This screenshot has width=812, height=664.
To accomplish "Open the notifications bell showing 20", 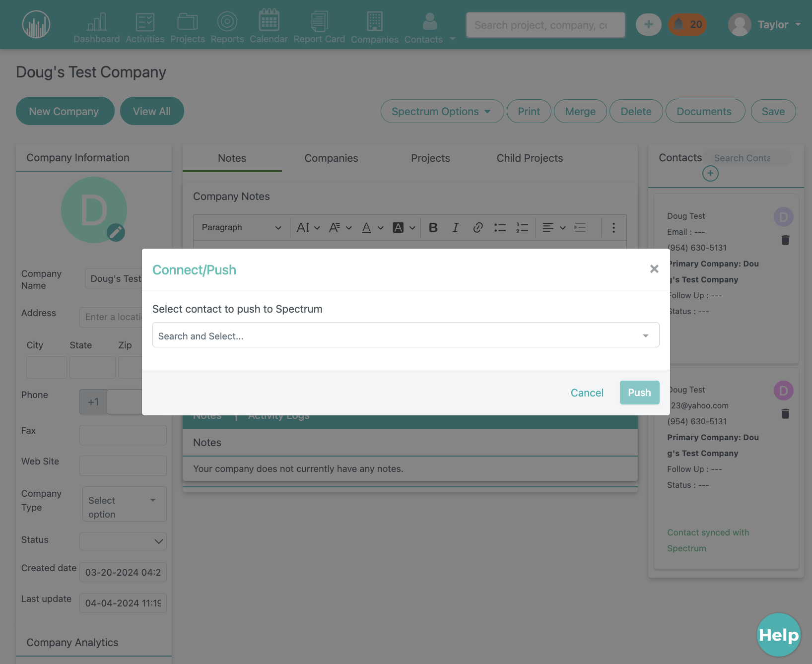I will tap(687, 24).
